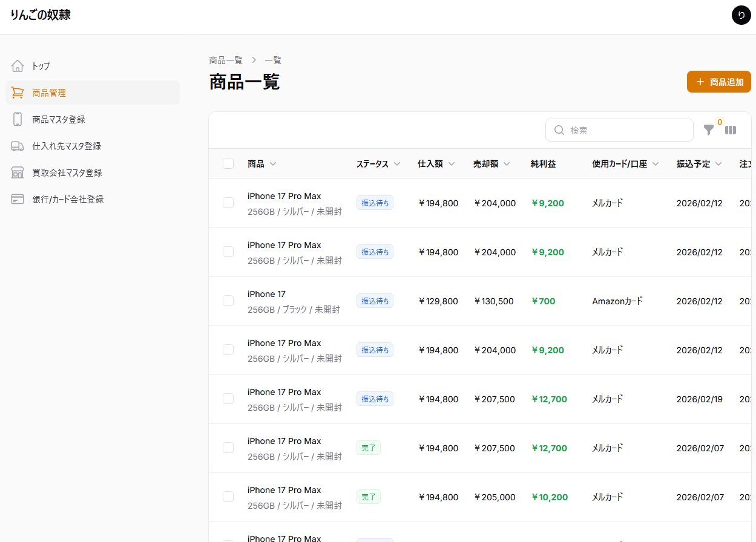Click the card icon for 銀行/カード会社登録

pyautogui.click(x=18, y=199)
